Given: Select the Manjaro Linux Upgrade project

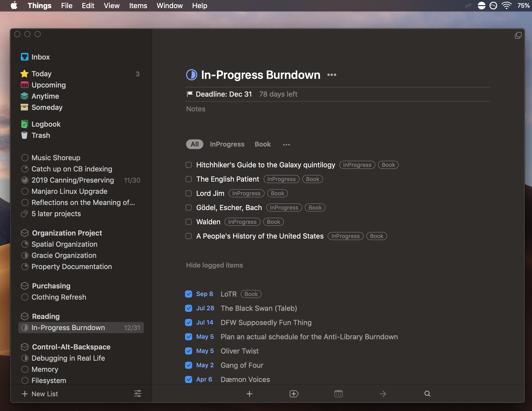Looking at the screenshot, I should pos(81,191).
